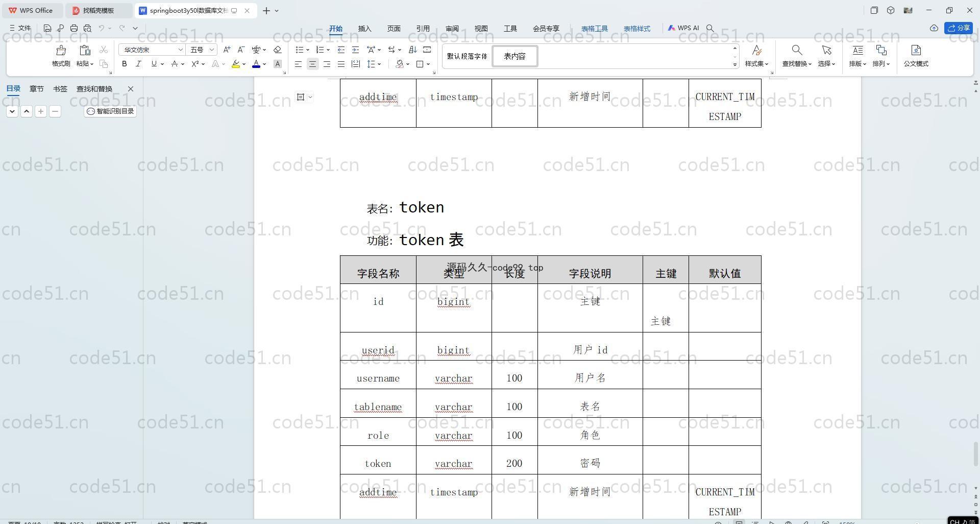
Task: Set center paragraph alignment
Action: click(312, 64)
